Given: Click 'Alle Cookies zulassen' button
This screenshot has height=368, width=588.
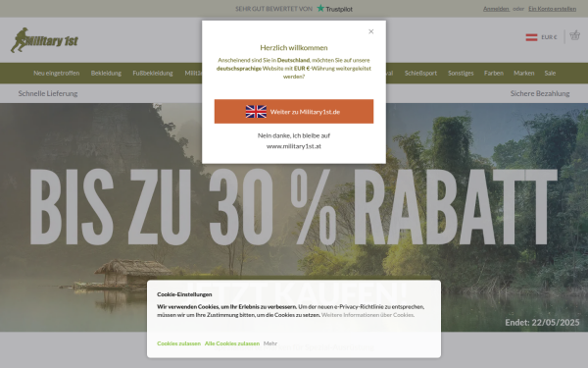Looking at the screenshot, I should (232, 343).
